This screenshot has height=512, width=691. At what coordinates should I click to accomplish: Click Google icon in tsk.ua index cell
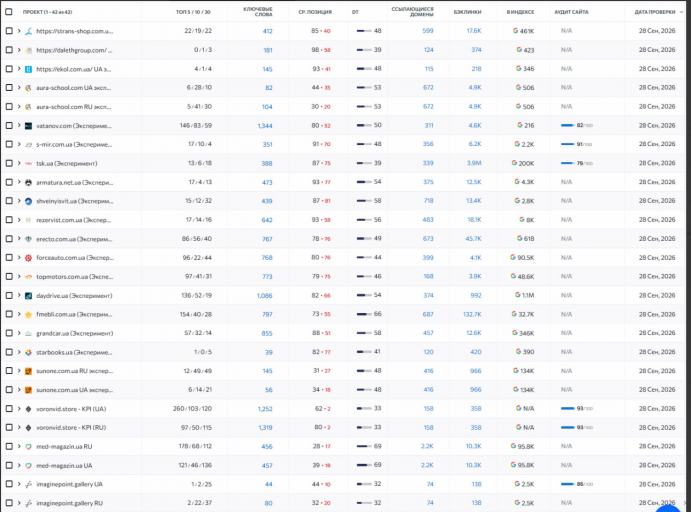pyautogui.click(x=514, y=163)
